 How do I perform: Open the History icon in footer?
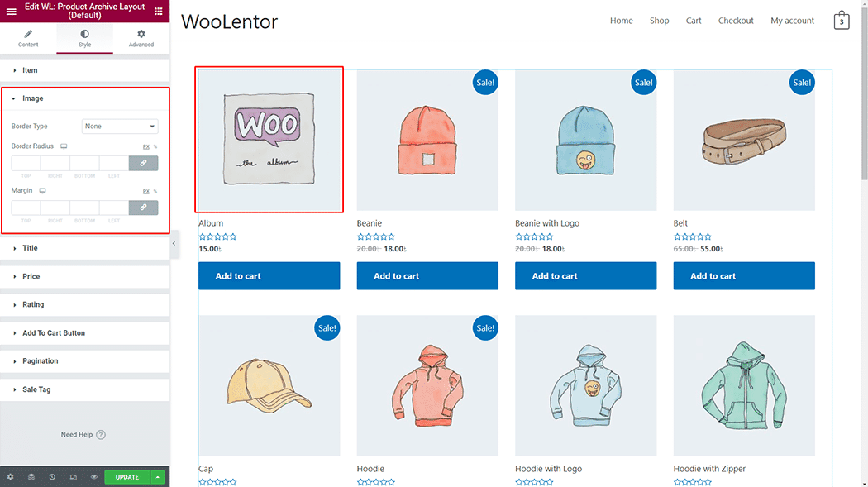point(52,477)
